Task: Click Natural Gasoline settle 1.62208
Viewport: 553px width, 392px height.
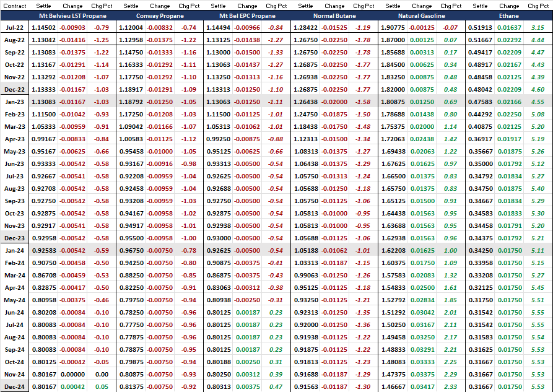Action: (x=393, y=251)
